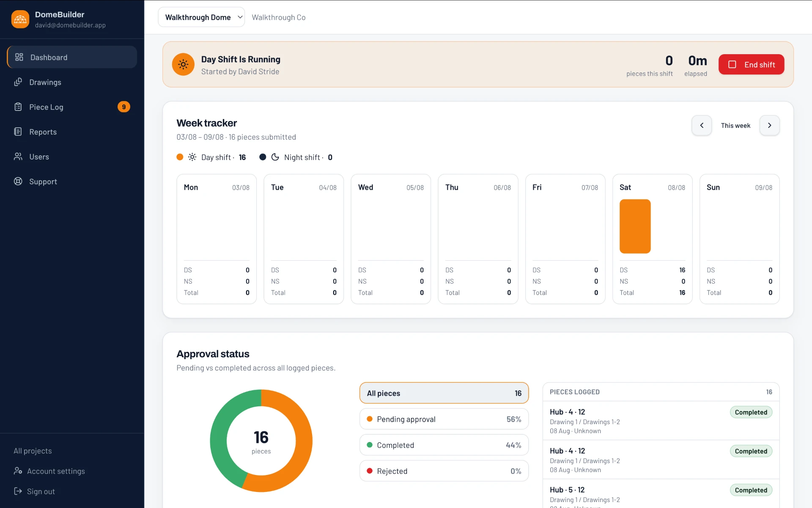Viewport: 812px width, 508px height.
Task: Click 'Started by David Stride' text
Action: [240, 72]
